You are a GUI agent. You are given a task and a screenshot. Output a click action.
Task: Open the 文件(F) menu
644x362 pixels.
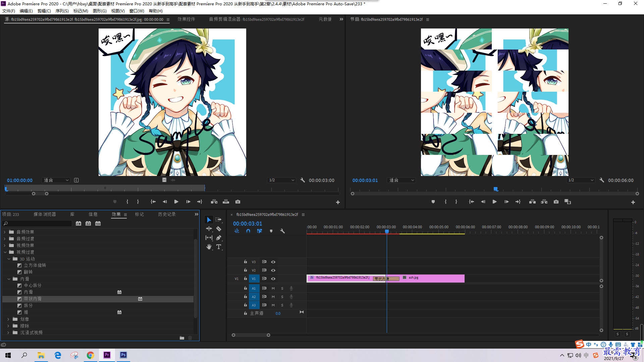pos(9,11)
